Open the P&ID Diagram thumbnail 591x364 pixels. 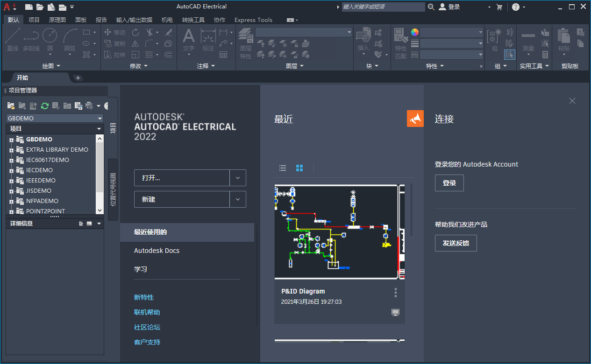(x=340, y=232)
